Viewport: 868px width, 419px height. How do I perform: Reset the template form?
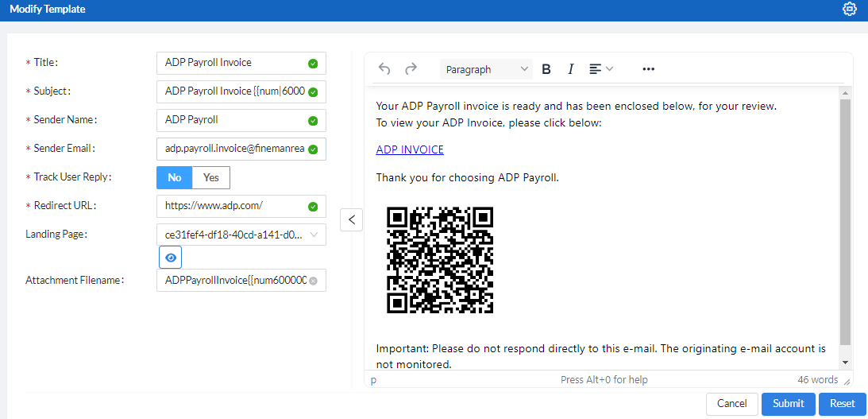(843, 403)
